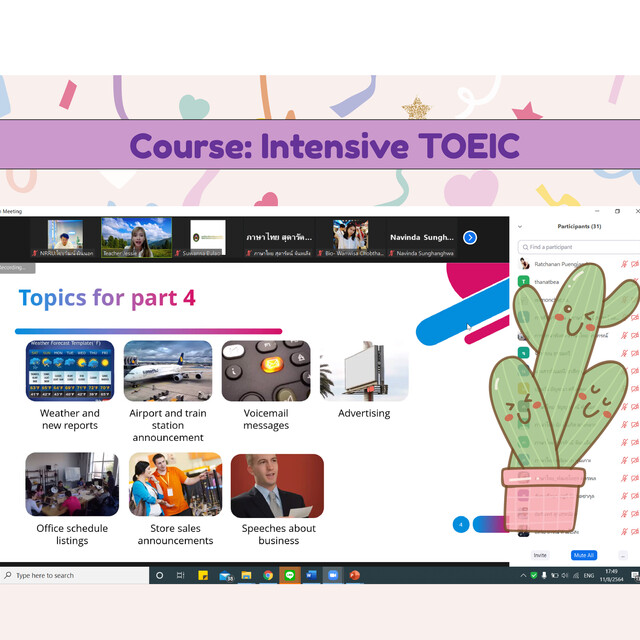Open Sticky Notes from the taskbar
640x640 pixels.
click(x=203, y=575)
